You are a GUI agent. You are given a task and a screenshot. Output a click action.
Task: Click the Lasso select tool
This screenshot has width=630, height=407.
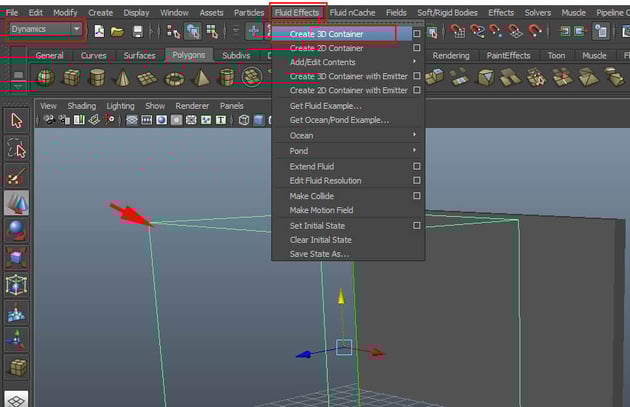(x=17, y=148)
